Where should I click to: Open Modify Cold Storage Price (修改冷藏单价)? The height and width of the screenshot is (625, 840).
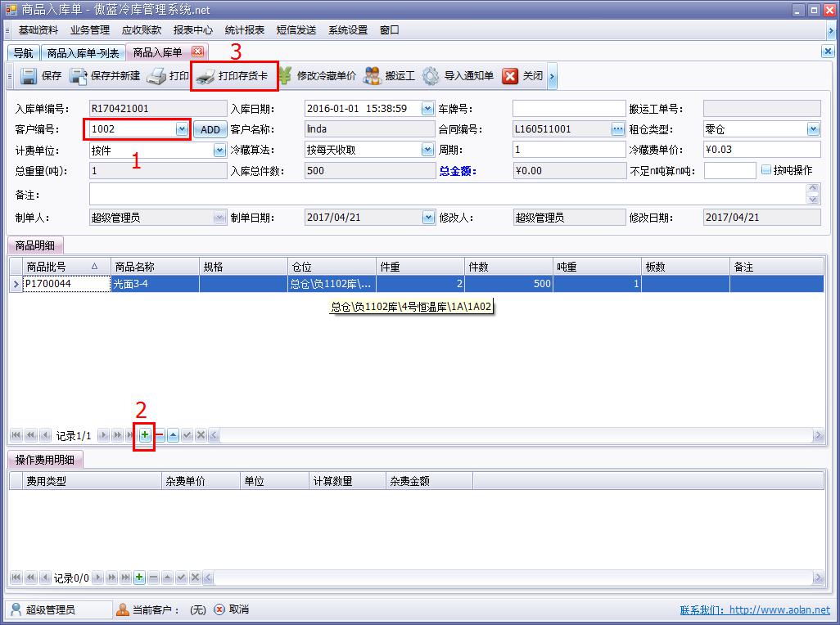(x=286, y=76)
